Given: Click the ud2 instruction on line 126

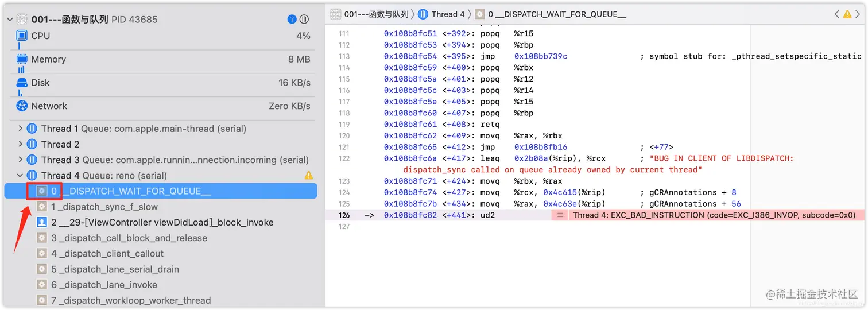Looking at the screenshot, I should point(487,215).
